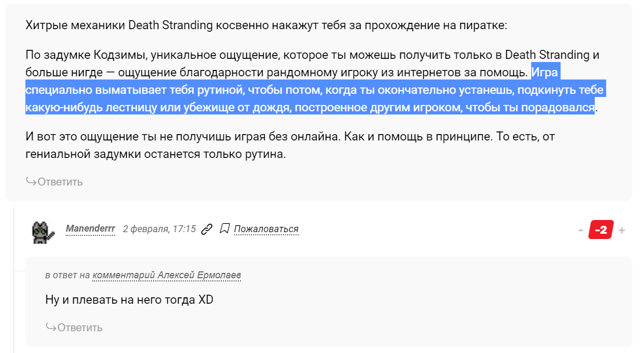Open the Manenderrr username profile link
Viewport: 644px width, 353px height.
tap(90, 229)
